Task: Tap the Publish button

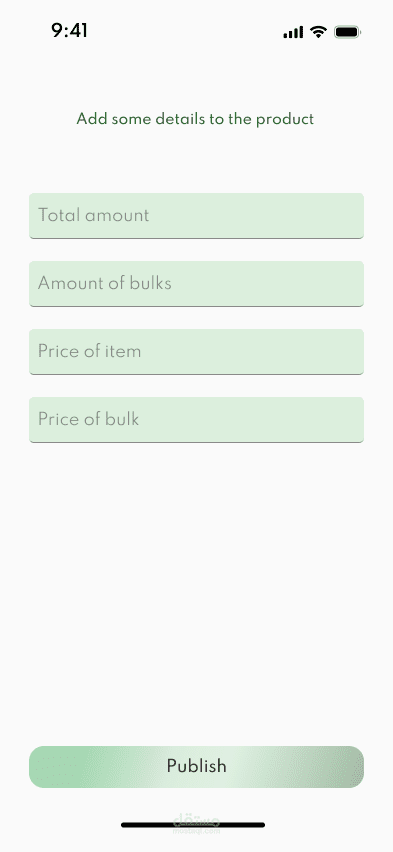Action: pos(196,767)
